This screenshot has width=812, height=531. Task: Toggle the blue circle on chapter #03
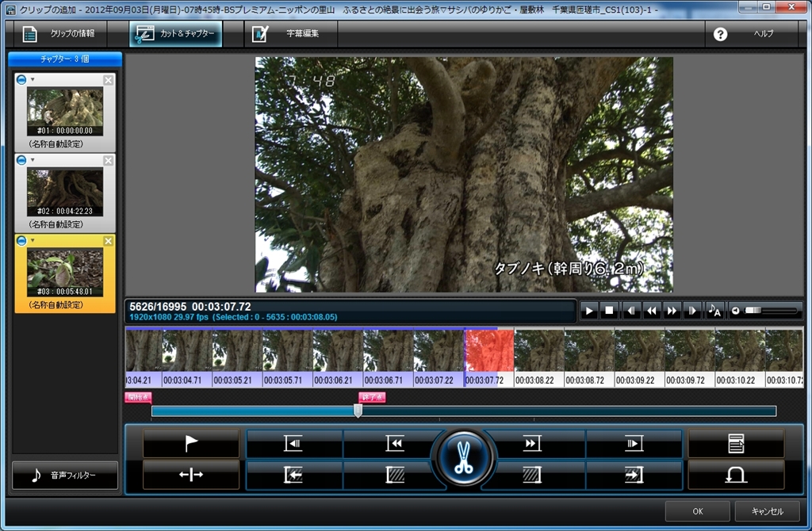[21, 241]
